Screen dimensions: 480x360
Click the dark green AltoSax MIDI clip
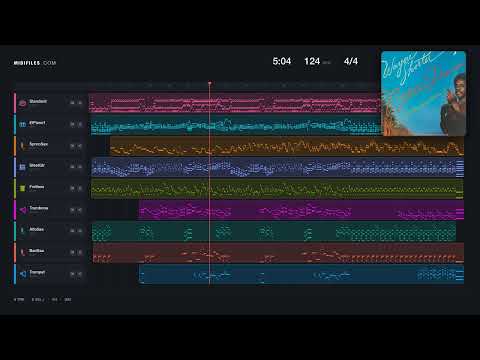coord(274,231)
